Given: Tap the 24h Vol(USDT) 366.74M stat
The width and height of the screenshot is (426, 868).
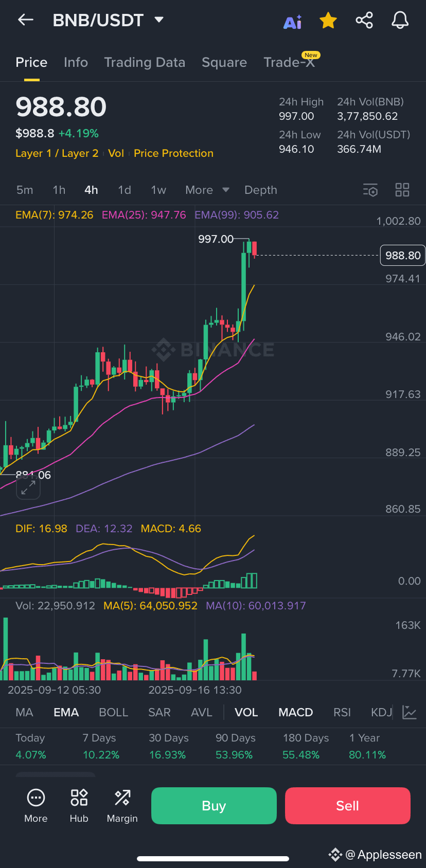Looking at the screenshot, I should point(374,142).
